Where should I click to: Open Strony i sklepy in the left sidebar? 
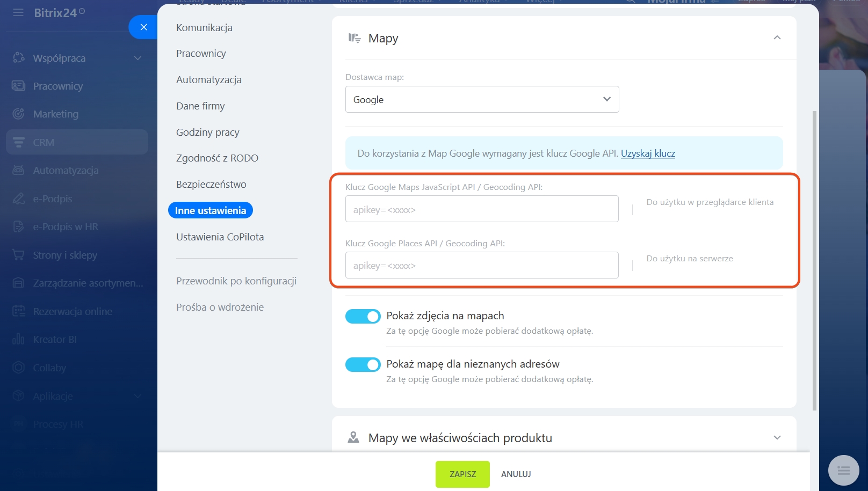tap(65, 255)
